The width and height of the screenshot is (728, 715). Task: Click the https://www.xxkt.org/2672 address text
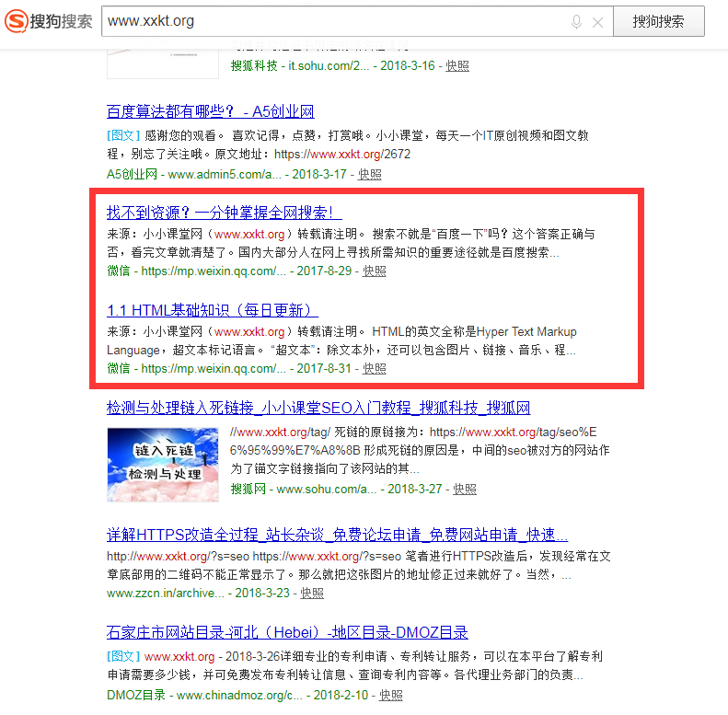[x=342, y=155]
